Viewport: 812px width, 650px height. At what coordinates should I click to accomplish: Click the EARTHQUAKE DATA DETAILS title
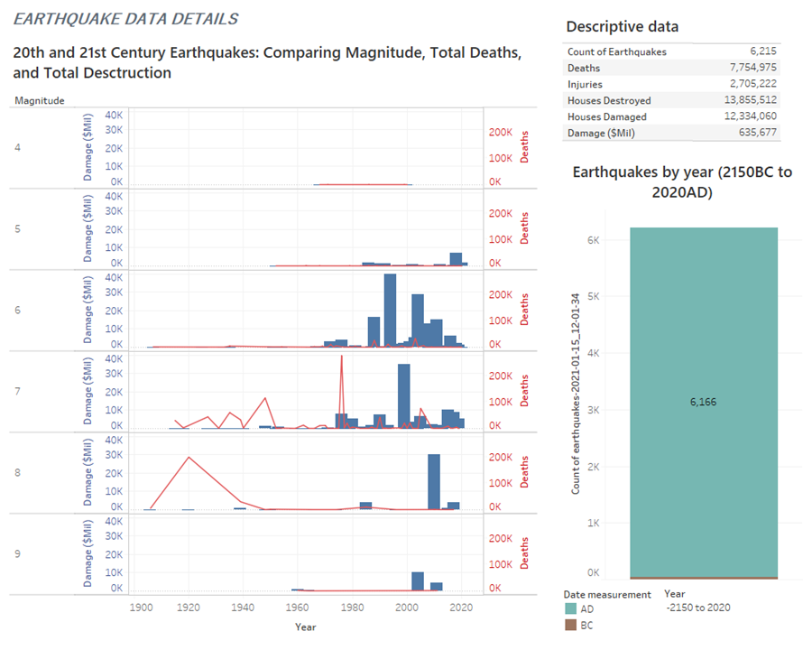pos(127,18)
